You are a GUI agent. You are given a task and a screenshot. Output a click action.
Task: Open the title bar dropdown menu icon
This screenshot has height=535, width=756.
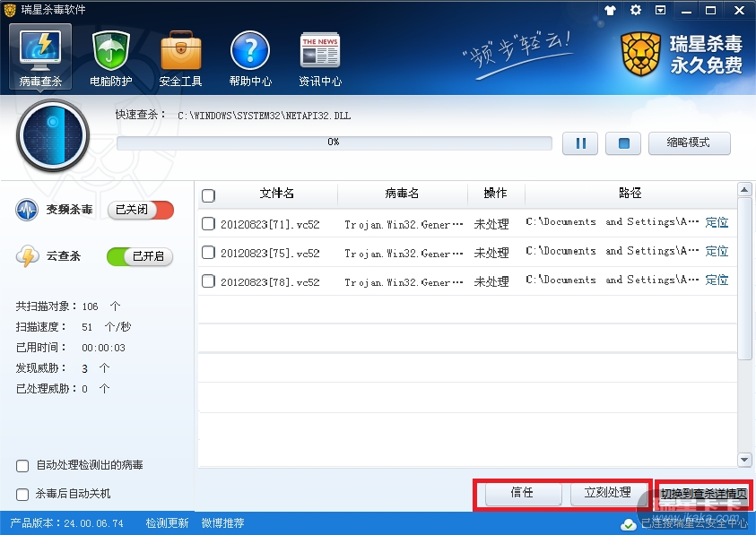click(x=661, y=10)
